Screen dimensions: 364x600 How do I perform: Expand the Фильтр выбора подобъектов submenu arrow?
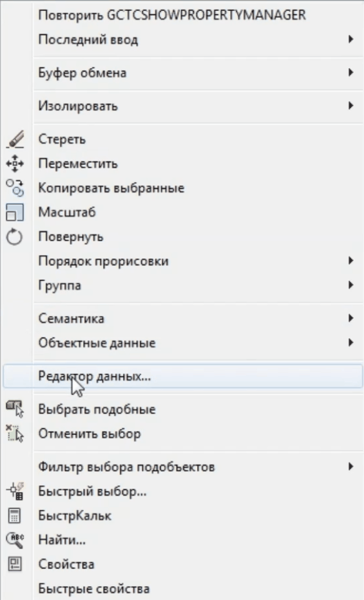(x=351, y=467)
